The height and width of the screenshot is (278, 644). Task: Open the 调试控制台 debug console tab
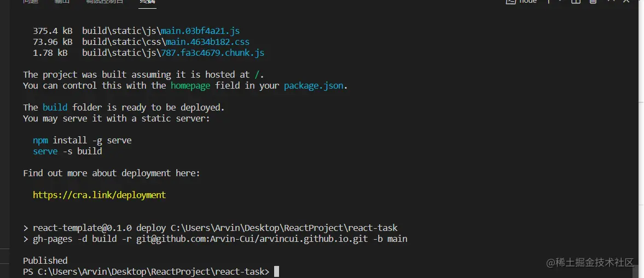[x=105, y=2]
